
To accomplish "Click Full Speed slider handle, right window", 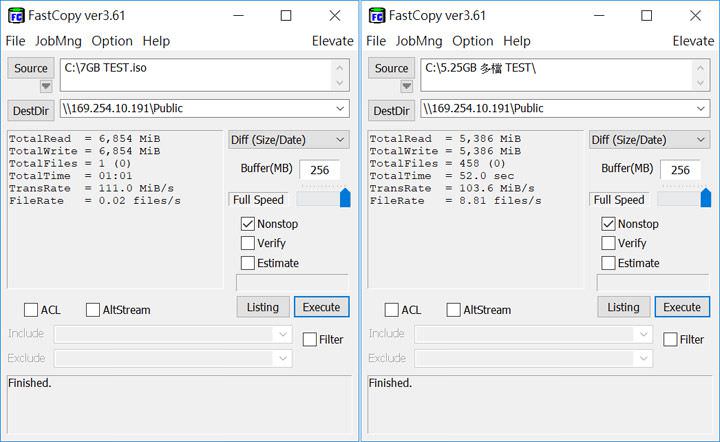I will point(705,197).
